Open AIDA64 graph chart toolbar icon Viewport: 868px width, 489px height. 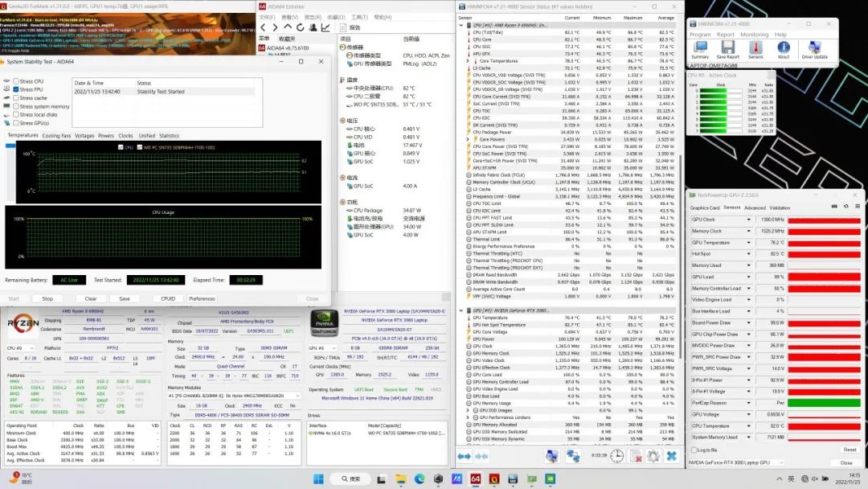(x=325, y=27)
